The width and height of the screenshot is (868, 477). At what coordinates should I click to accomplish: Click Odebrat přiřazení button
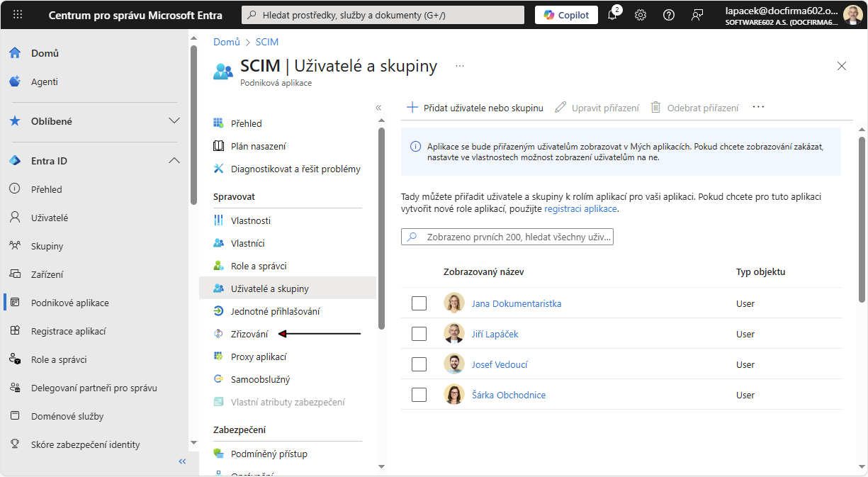(695, 108)
